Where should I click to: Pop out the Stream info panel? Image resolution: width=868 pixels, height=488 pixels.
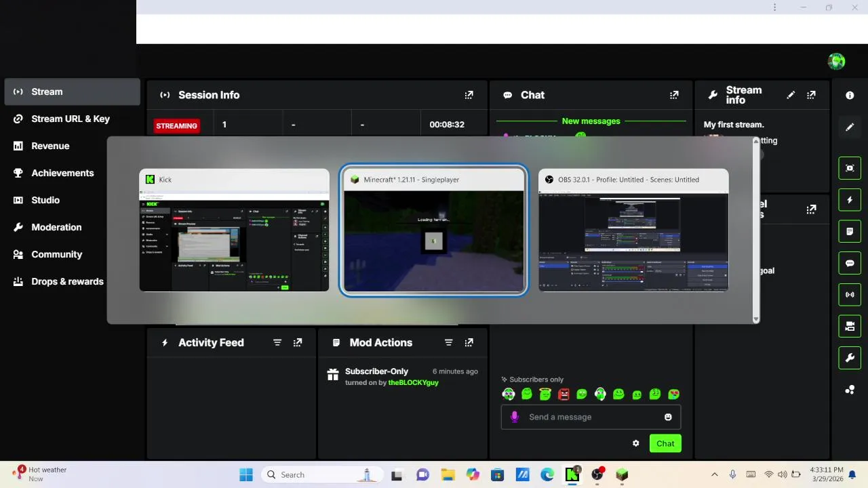(811, 95)
